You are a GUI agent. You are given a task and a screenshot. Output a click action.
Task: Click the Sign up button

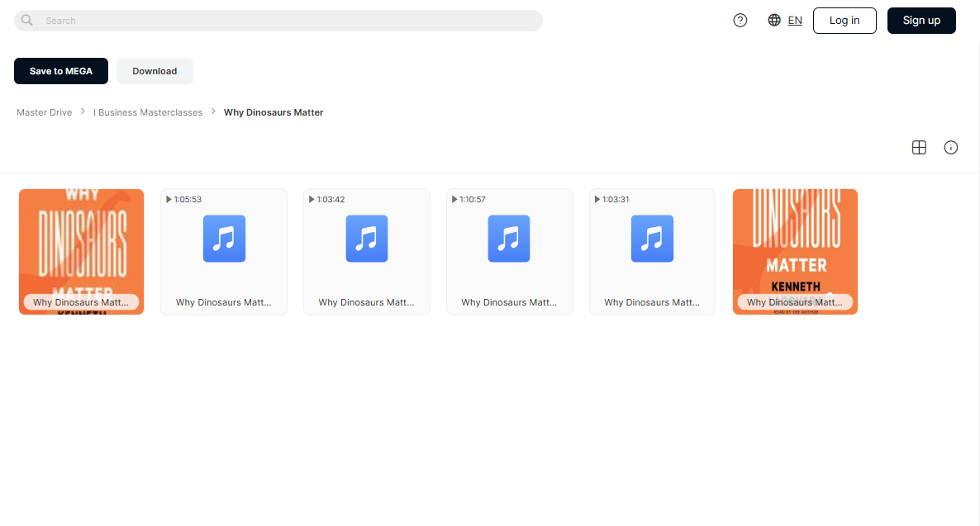[921, 21]
